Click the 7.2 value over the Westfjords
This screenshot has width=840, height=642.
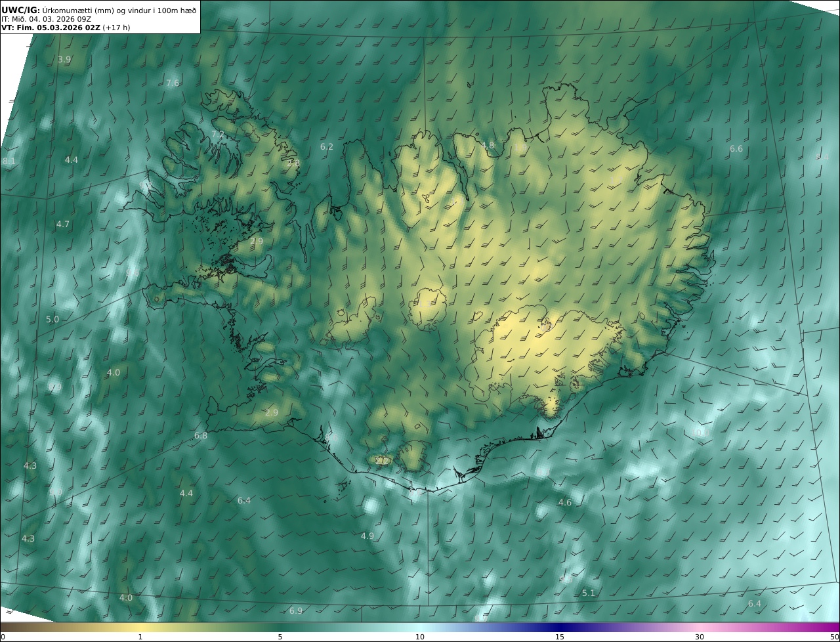pyautogui.click(x=217, y=134)
